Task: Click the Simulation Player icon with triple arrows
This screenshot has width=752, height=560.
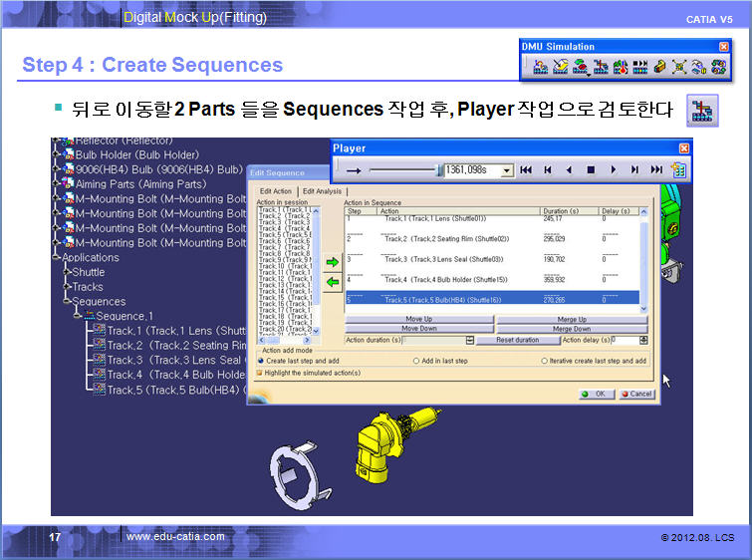Action: coord(640,67)
